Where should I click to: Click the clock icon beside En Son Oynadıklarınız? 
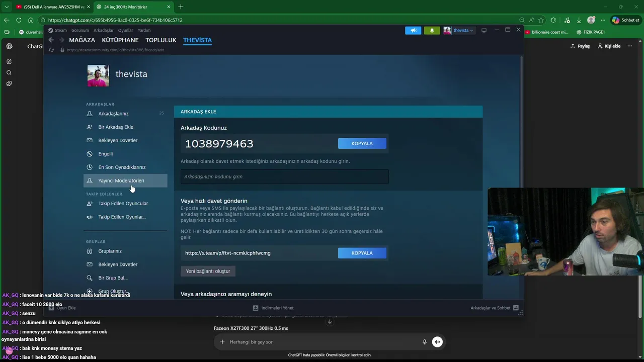coord(90,167)
